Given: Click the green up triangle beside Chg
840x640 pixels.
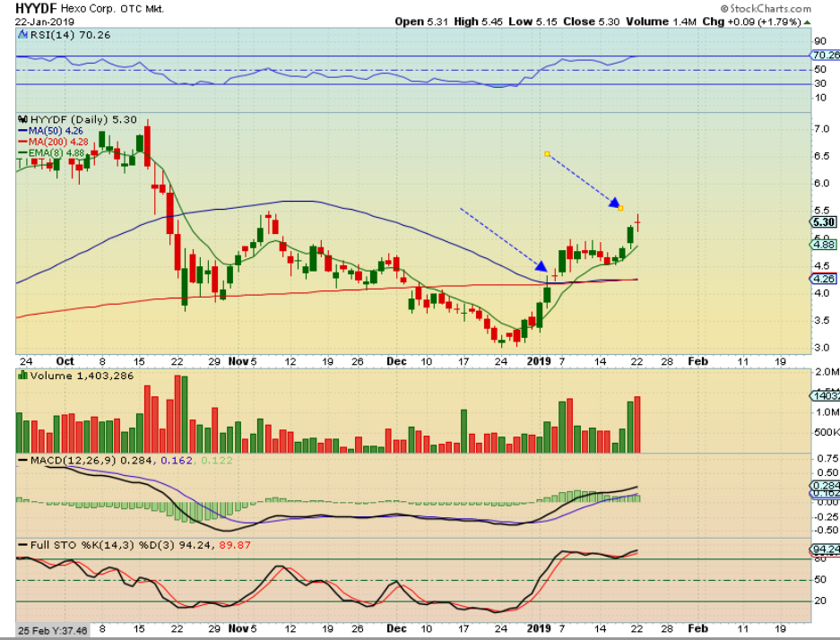Looking at the screenshot, I should 808,22.
